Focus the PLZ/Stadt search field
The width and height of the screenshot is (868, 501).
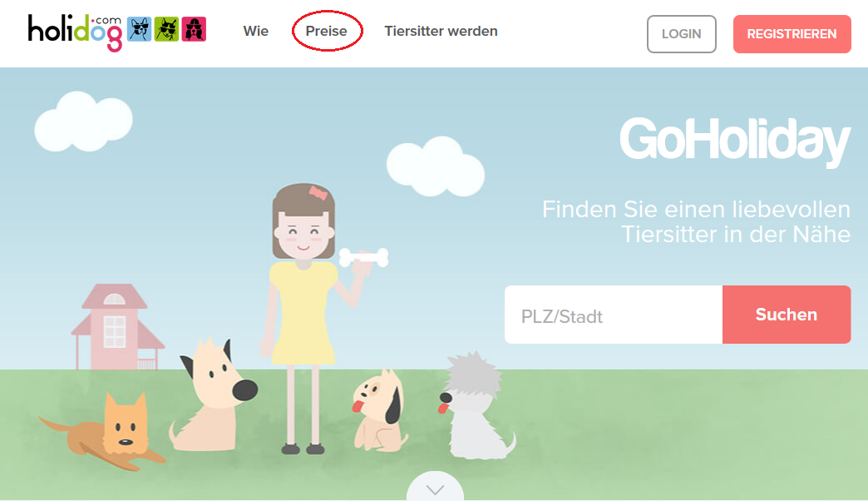click(614, 315)
